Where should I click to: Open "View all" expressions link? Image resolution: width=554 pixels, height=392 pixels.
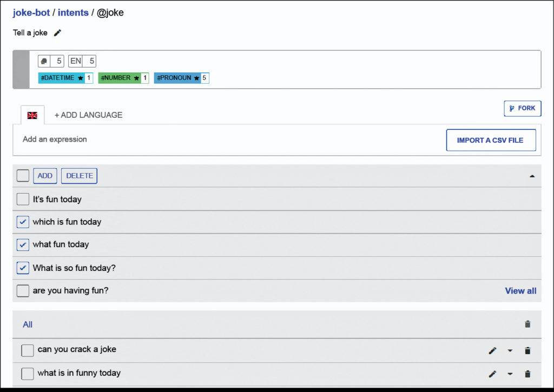point(520,290)
